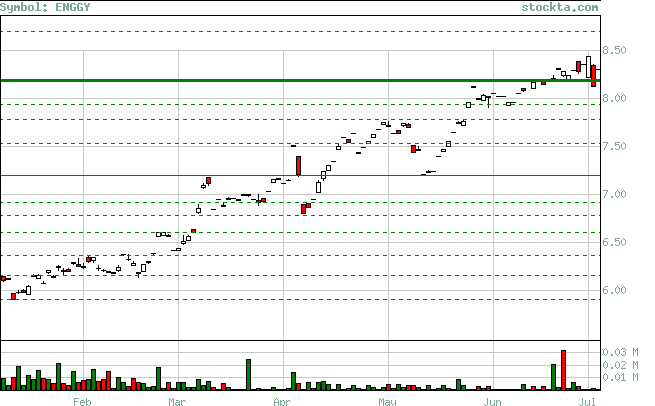Select the 8.50 price axis label
655x406 pixels.
click(x=614, y=50)
